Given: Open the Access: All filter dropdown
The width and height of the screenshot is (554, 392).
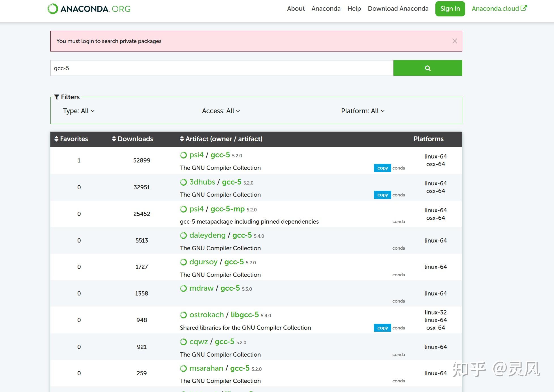Looking at the screenshot, I should 221,111.
